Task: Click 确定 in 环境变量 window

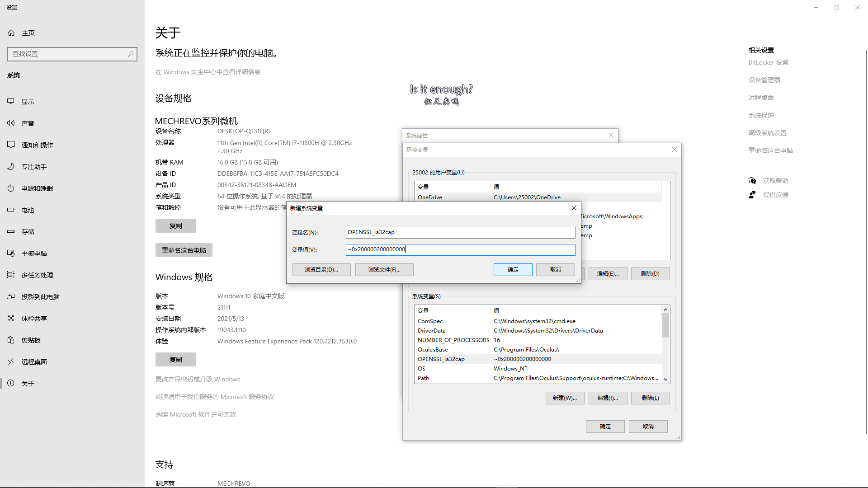Action: click(x=605, y=427)
